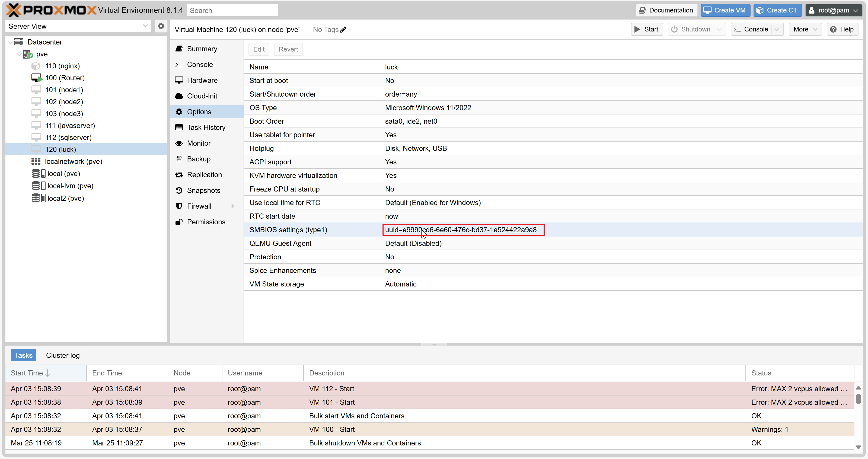Click the Search input field

[232, 11]
